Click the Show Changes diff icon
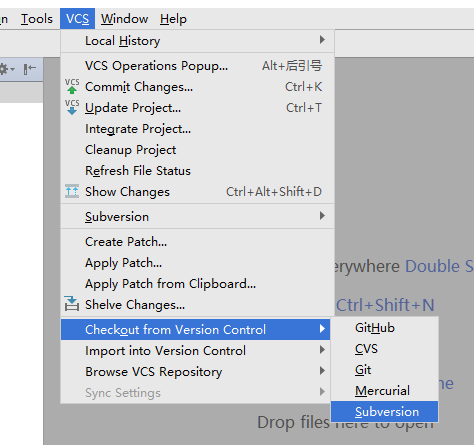Screen dimensions: 474x445 (72, 191)
